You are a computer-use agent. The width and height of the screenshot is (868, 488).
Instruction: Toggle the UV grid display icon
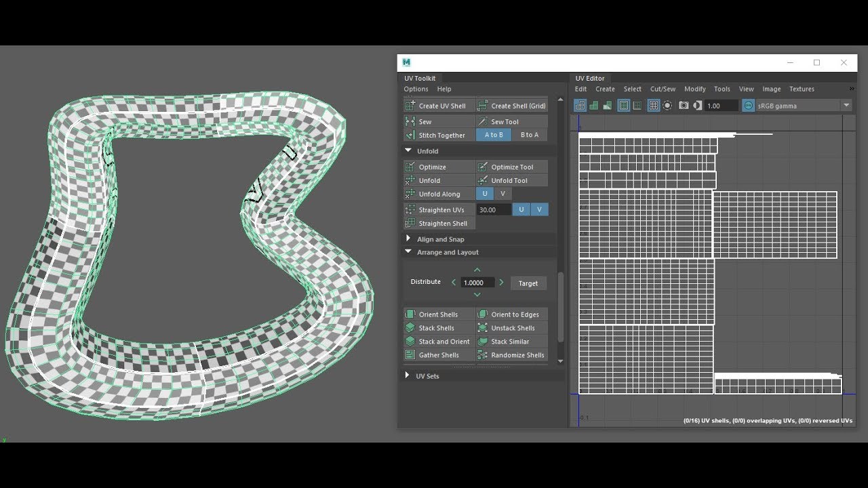tap(654, 106)
